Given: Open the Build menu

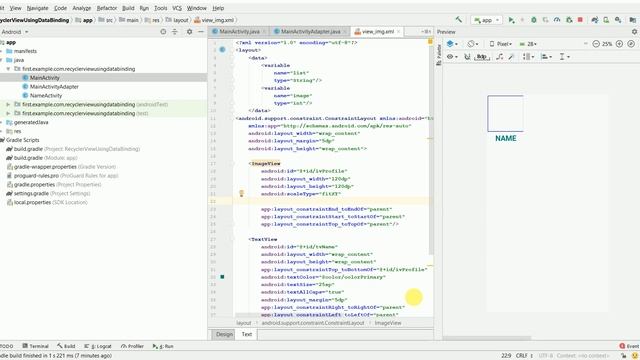Looking at the screenshot, I should [x=128, y=8].
